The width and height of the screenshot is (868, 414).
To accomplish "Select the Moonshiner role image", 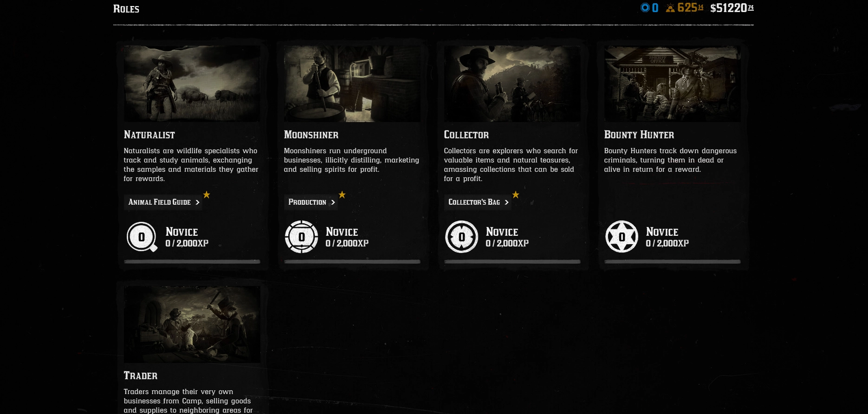I will click(352, 84).
